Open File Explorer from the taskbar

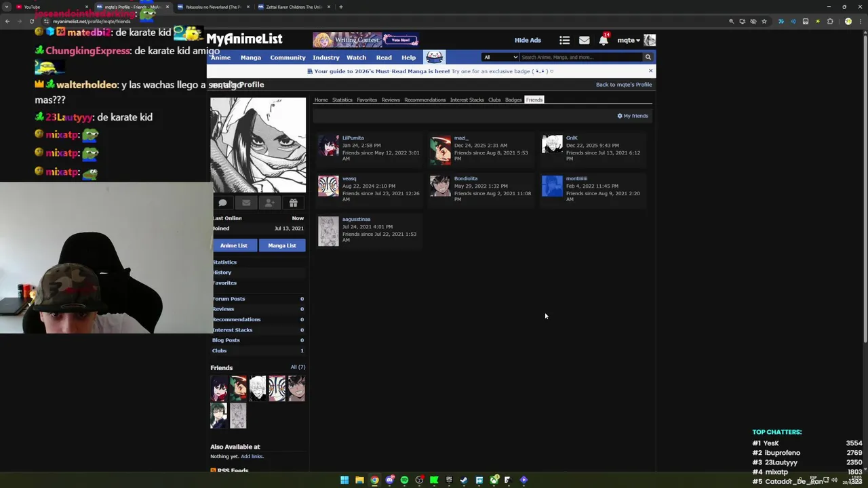[359, 480]
